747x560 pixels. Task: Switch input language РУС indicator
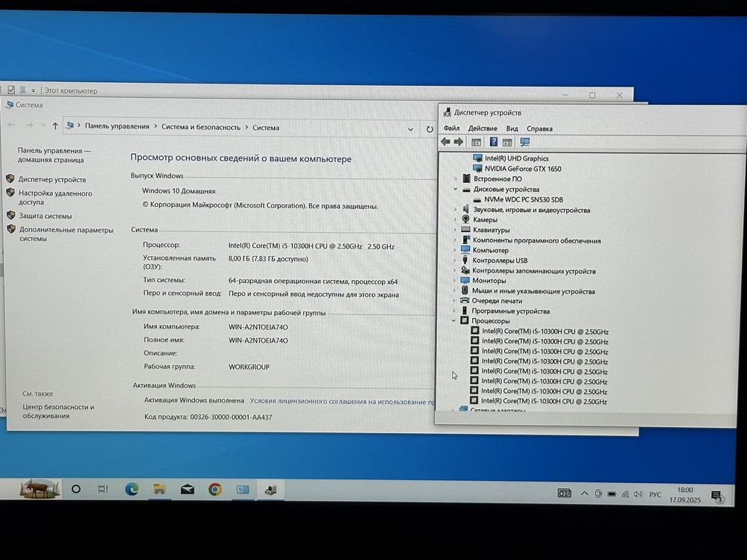click(655, 495)
